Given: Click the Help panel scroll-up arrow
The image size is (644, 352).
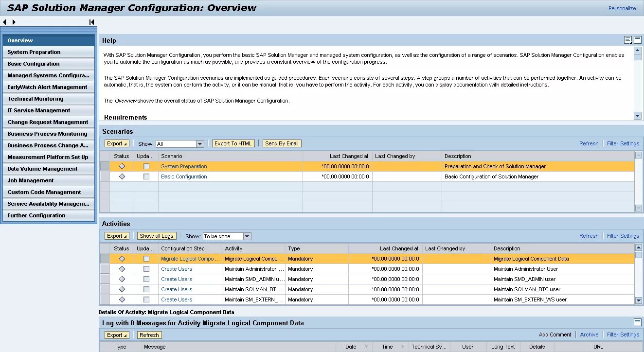Looking at the screenshot, I should 638,50.
